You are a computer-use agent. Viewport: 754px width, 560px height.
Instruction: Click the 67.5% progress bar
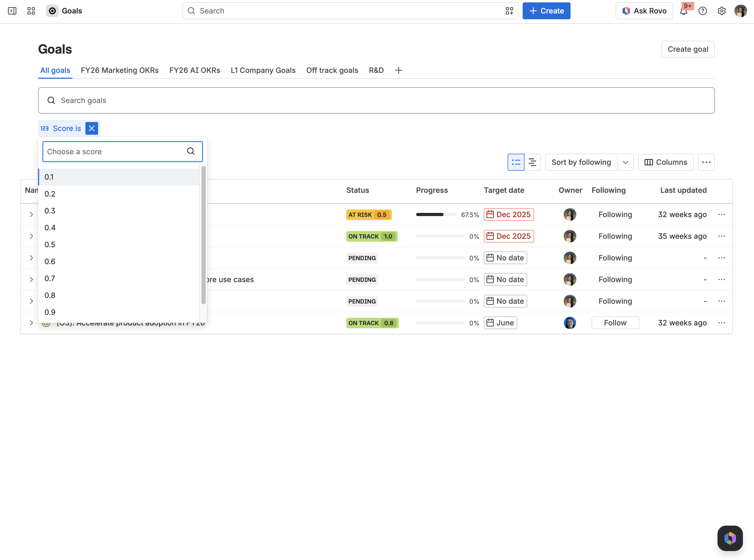point(436,214)
